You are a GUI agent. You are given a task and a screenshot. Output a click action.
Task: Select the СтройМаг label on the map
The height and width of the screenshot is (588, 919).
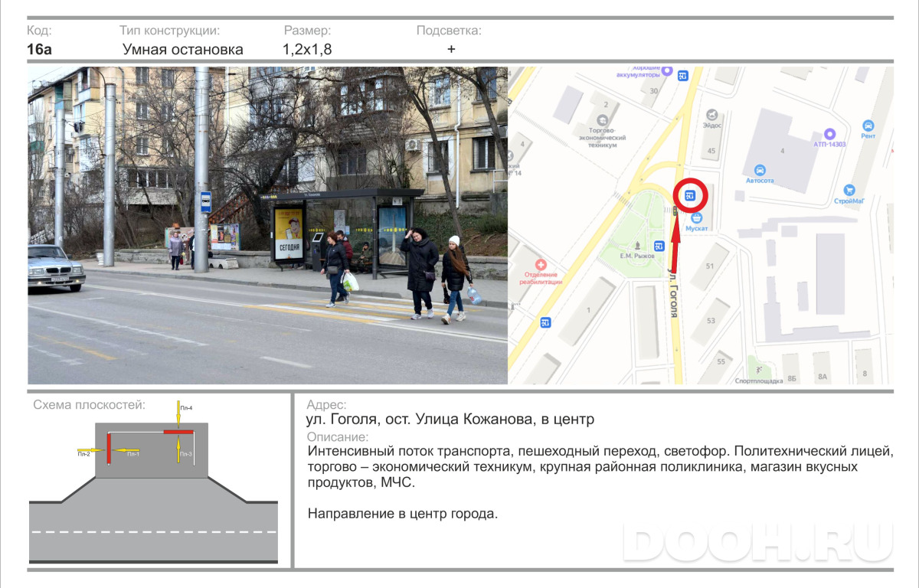[x=849, y=201]
